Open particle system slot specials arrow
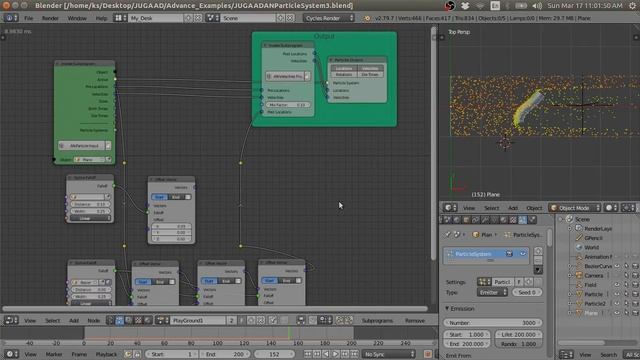This screenshot has height=360, width=640. click(x=538, y=270)
